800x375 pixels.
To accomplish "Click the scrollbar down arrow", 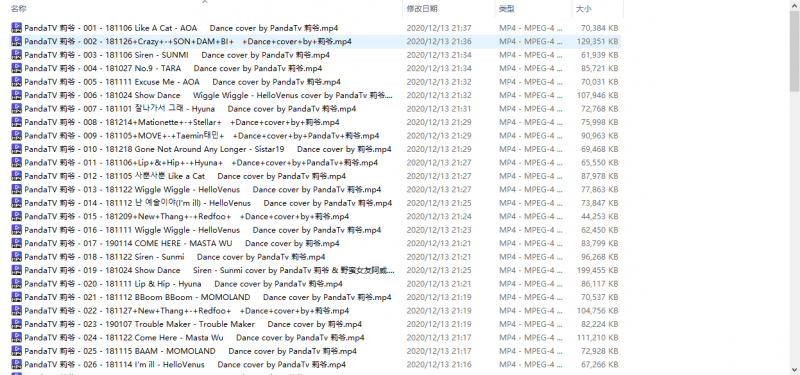I will (x=795, y=370).
